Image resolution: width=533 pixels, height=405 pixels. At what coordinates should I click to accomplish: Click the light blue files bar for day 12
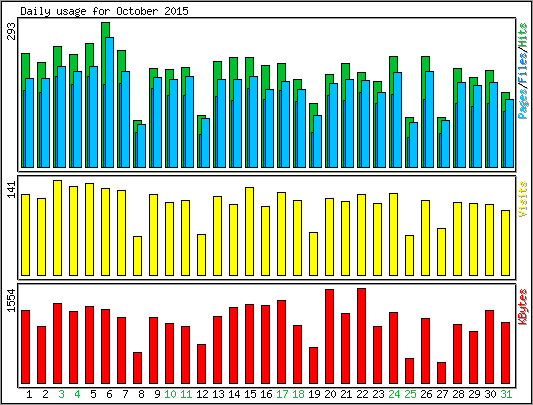tap(205, 143)
